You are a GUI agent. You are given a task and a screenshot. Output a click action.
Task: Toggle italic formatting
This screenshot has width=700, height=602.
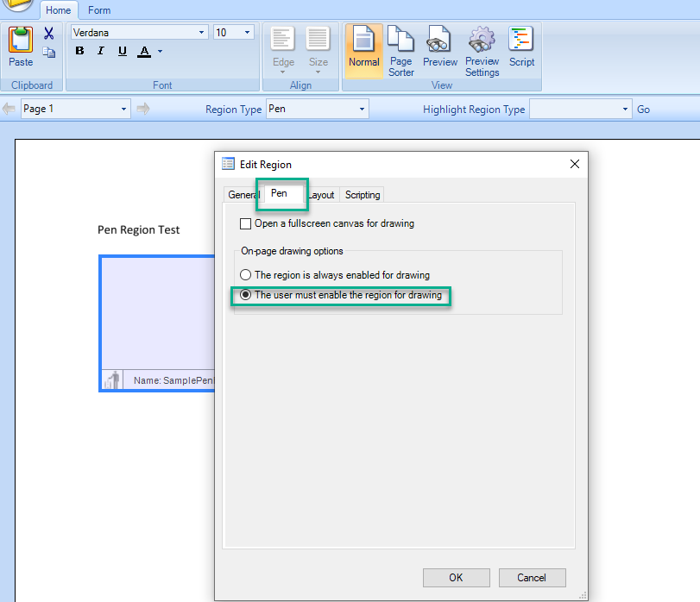(x=101, y=51)
